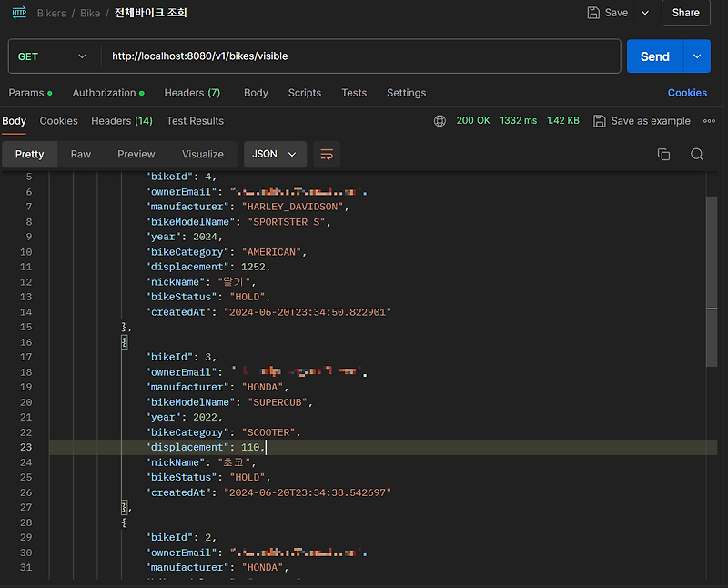
Task: Copy the response body using copy icon
Action: (663, 155)
